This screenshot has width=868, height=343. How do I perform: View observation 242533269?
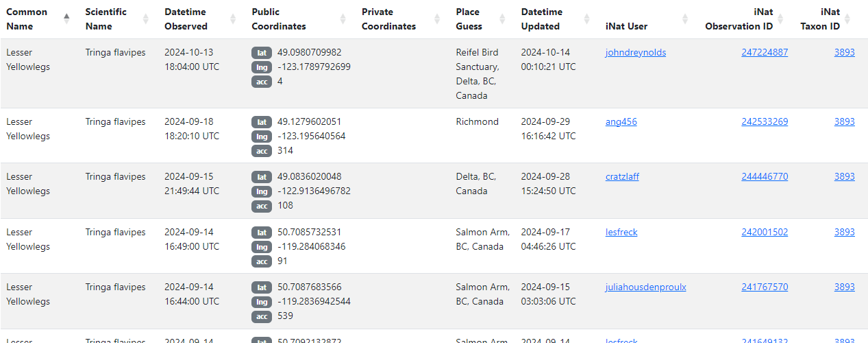click(764, 122)
